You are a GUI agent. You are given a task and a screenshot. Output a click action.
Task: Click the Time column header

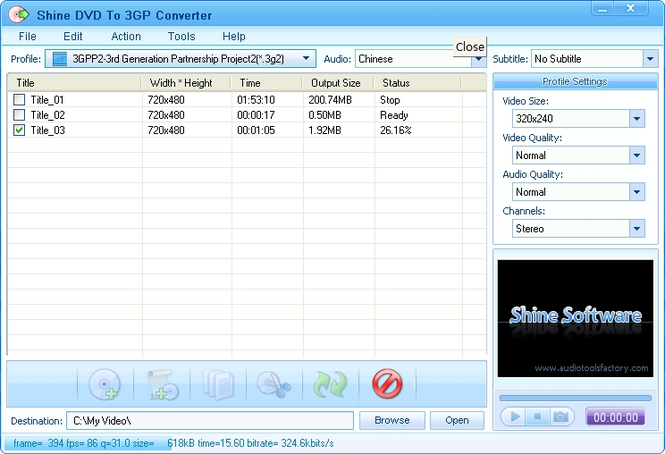pyautogui.click(x=266, y=83)
